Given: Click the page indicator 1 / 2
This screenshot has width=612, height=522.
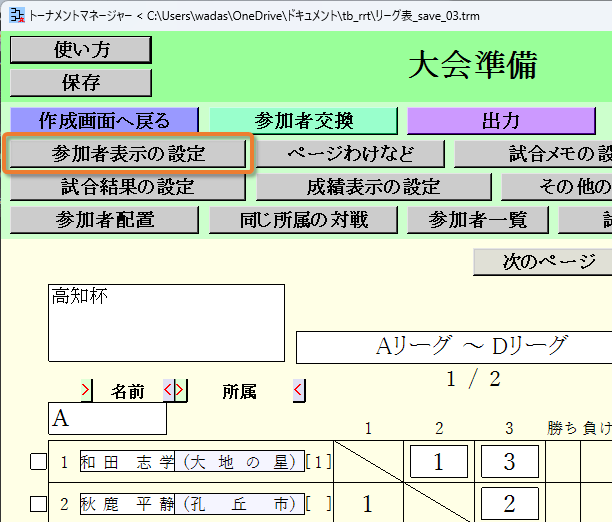Looking at the screenshot, I should (x=473, y=379).
